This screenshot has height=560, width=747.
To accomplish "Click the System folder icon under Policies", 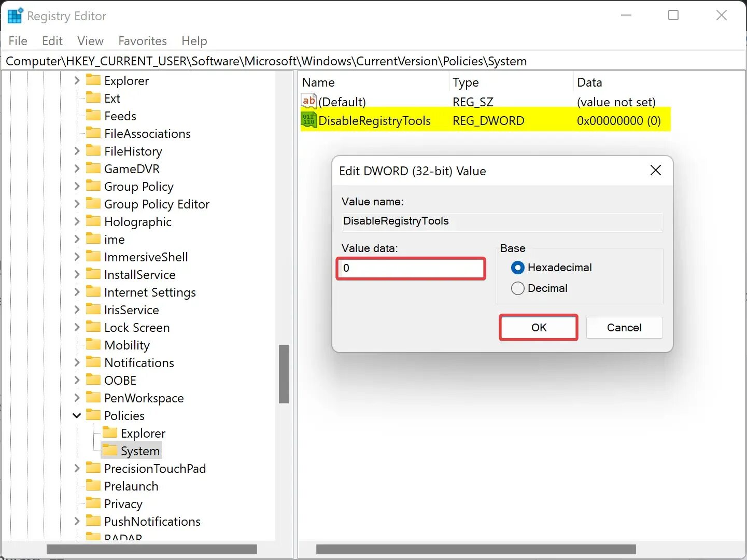I will click(x=110, y=450).
